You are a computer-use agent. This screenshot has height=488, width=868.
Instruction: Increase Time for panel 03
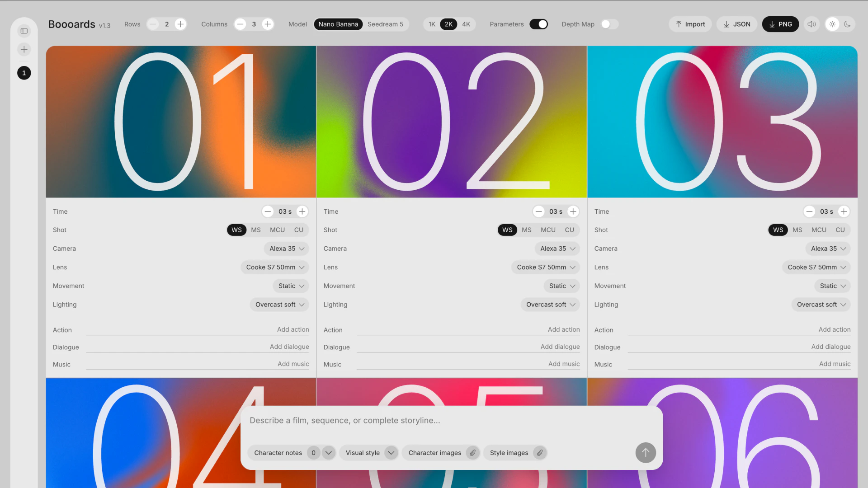click(x=844, y=211)
